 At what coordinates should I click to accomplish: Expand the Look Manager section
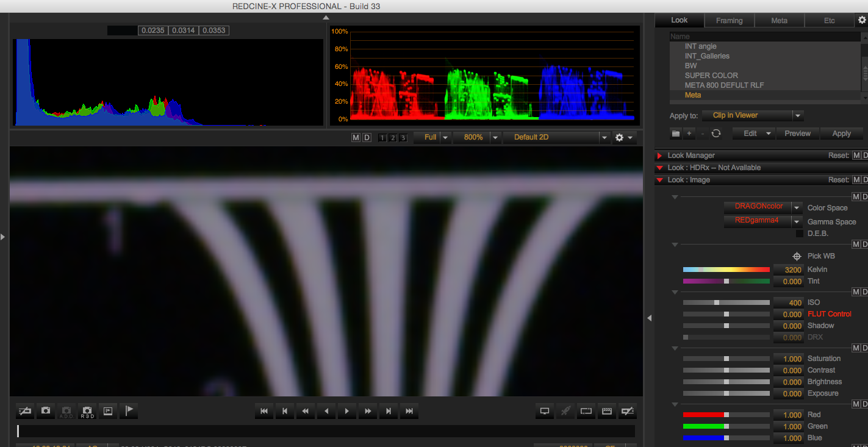click(660, 156)
